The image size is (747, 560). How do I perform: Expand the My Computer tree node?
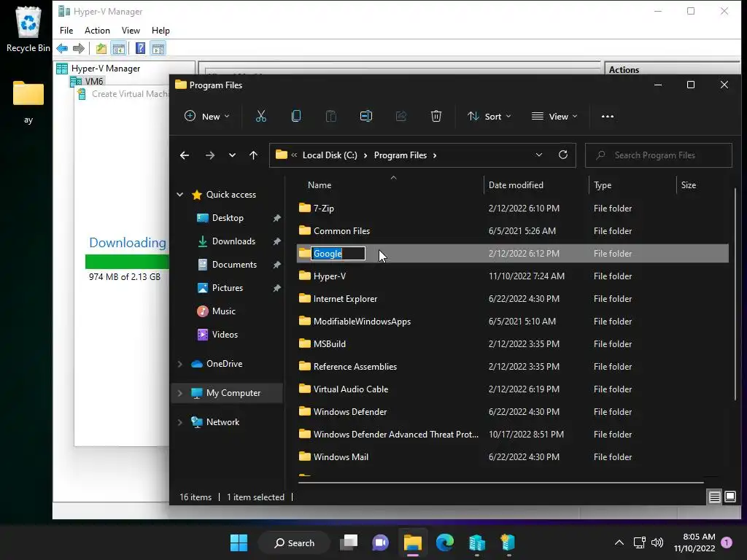click(180, 393)
